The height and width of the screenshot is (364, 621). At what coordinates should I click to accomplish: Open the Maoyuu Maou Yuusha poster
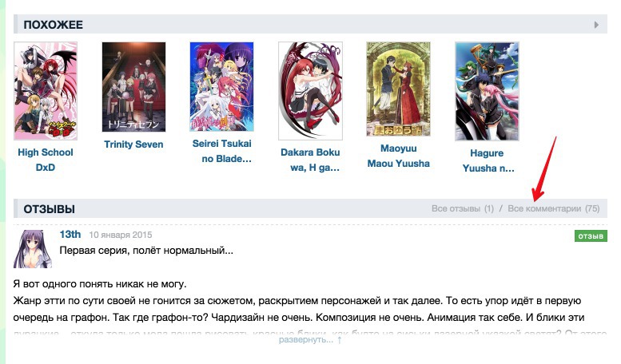399,89
